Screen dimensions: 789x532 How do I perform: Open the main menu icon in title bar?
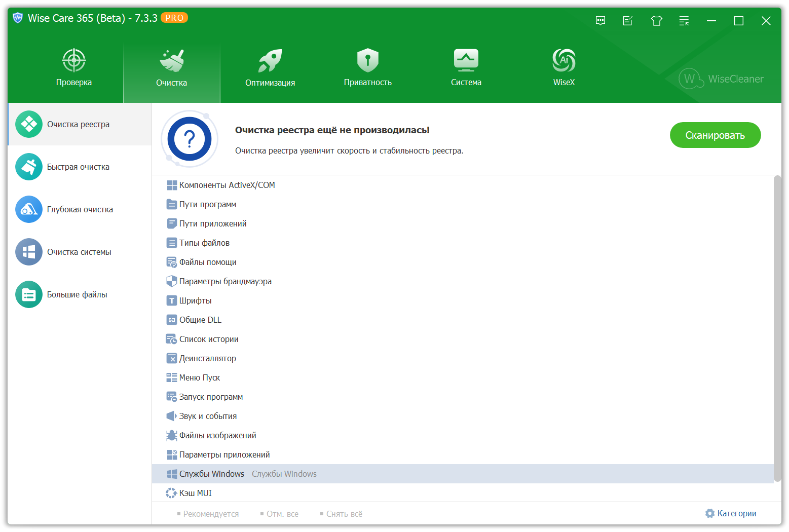[684, 21]
